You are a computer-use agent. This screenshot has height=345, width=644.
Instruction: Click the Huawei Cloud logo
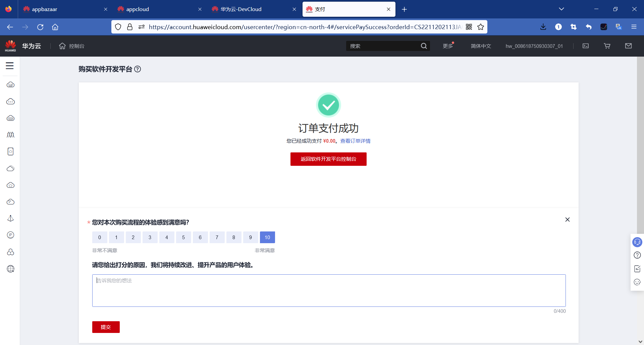click(10, 46)
